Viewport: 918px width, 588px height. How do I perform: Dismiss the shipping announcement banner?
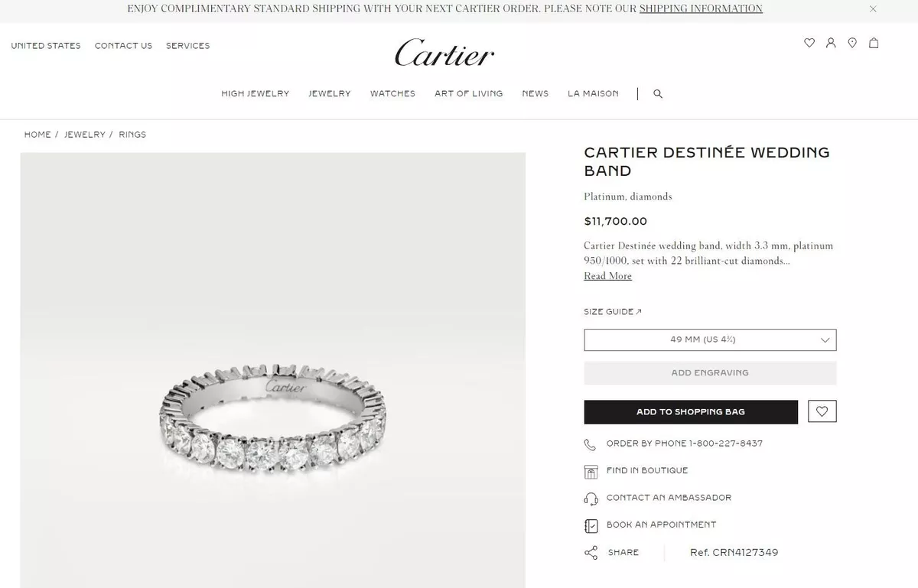click(873, 9)
